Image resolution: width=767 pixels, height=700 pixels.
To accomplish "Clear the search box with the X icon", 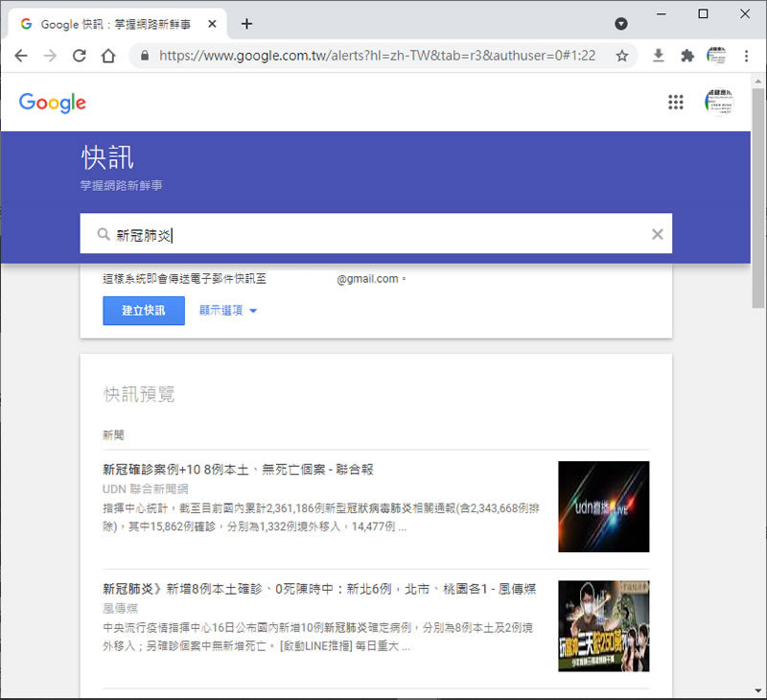I will (x=658, y=234).
